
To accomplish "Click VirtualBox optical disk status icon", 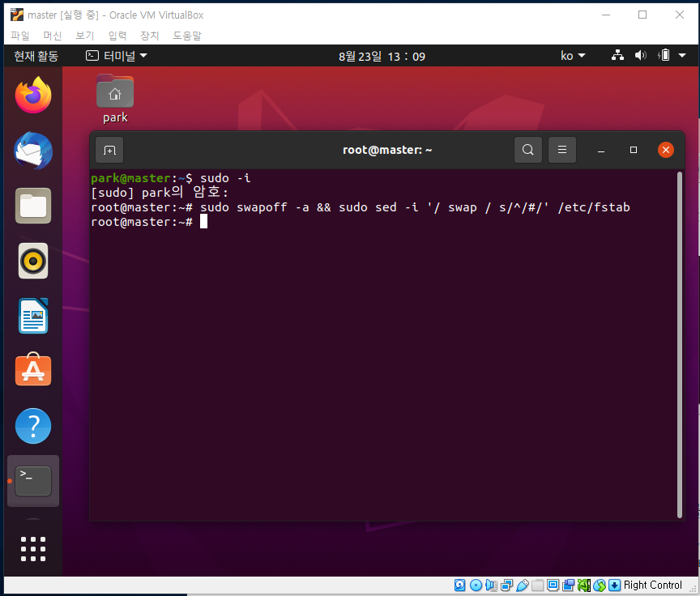I will pos(476,585).
